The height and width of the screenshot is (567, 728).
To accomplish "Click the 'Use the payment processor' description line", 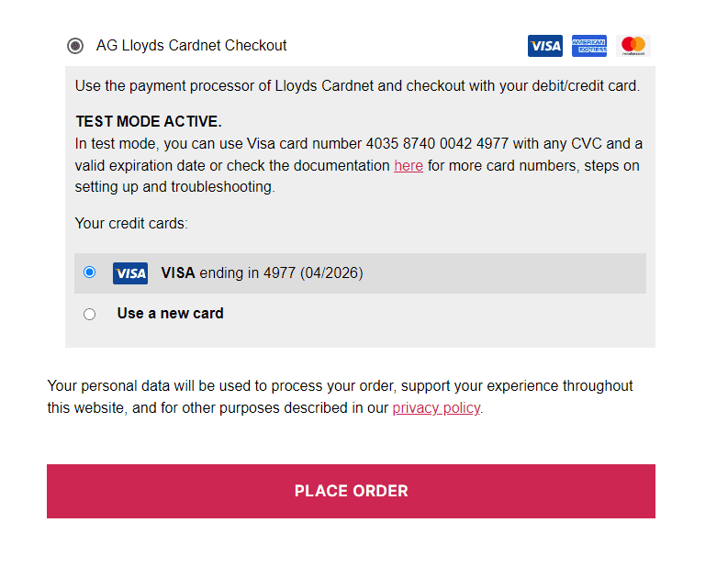I will (x=357, y=86).
